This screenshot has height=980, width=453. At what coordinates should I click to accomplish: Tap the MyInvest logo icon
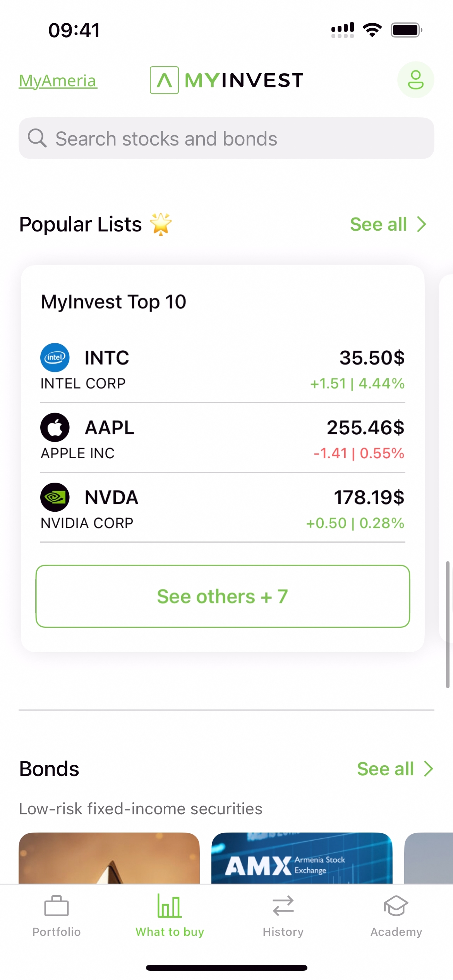165,80
